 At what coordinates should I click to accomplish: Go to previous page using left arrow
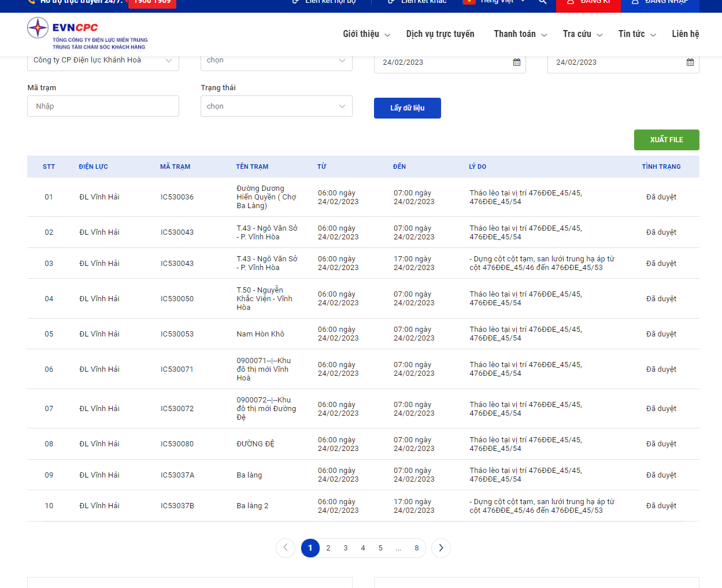click(286, 548)
